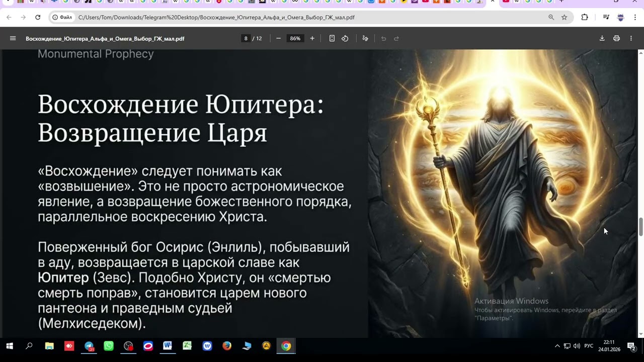Open the Chrome three-dot menu
This screenshot has height=362, width=644.
[635, 17]
